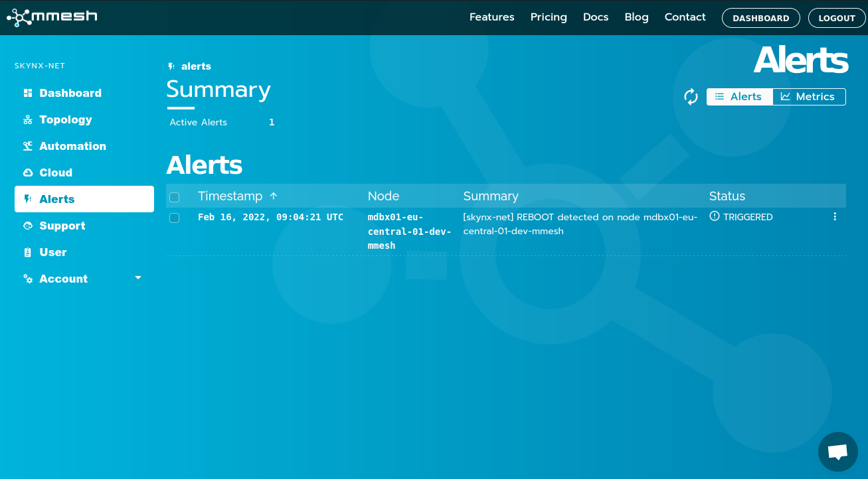Go to the User section

(x=84, y=252)
